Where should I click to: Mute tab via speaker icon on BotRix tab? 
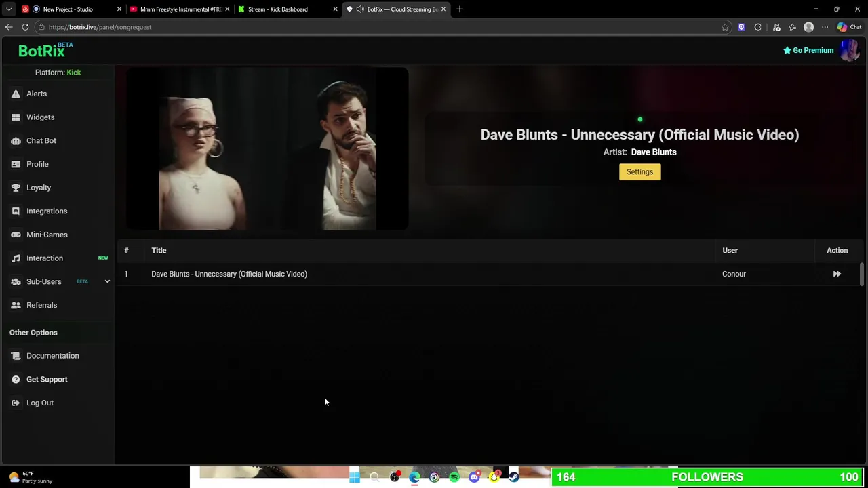[360, 9]
